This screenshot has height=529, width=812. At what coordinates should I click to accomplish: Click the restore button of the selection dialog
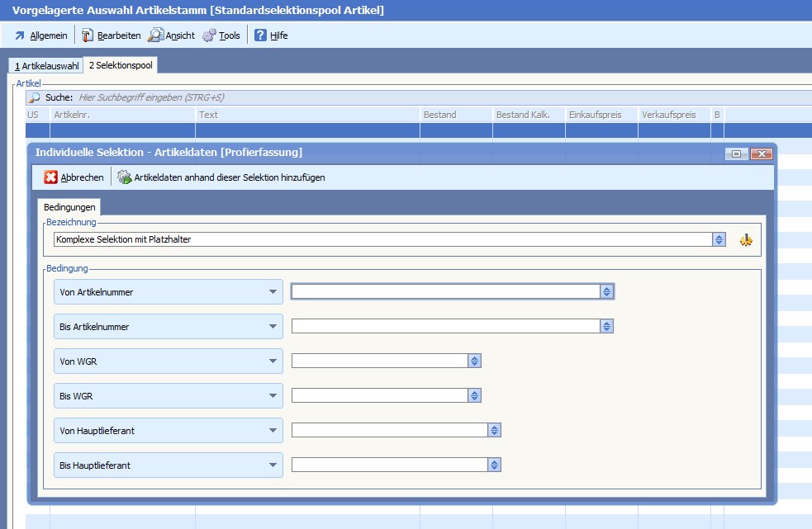[x=737, y=154]
